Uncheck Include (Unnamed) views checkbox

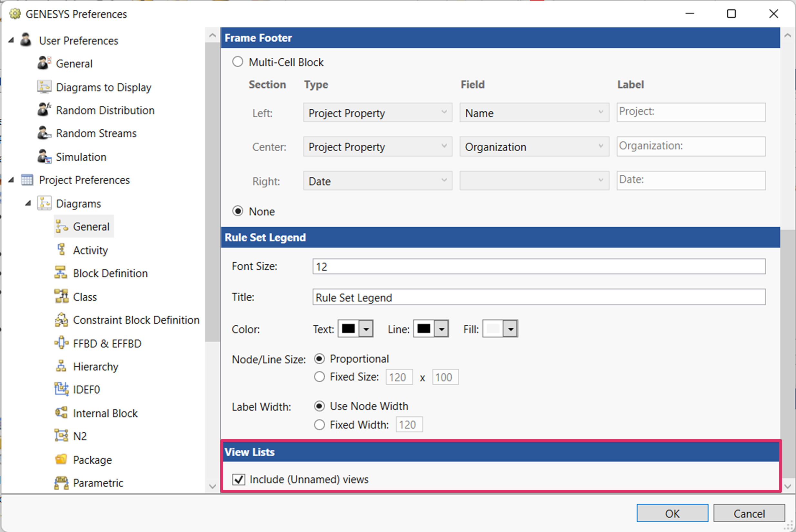click(239, 479)
